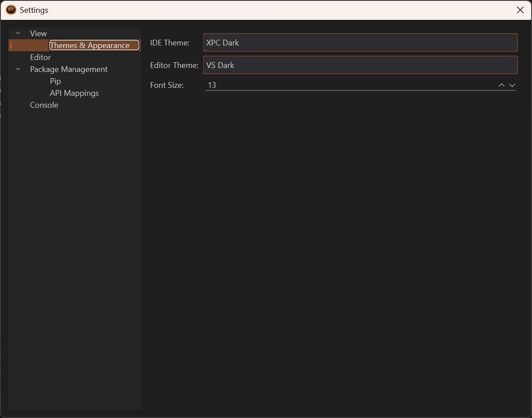Open the Console settings category
The width and height of the screenshot is (532, 418).
[44, 105]
